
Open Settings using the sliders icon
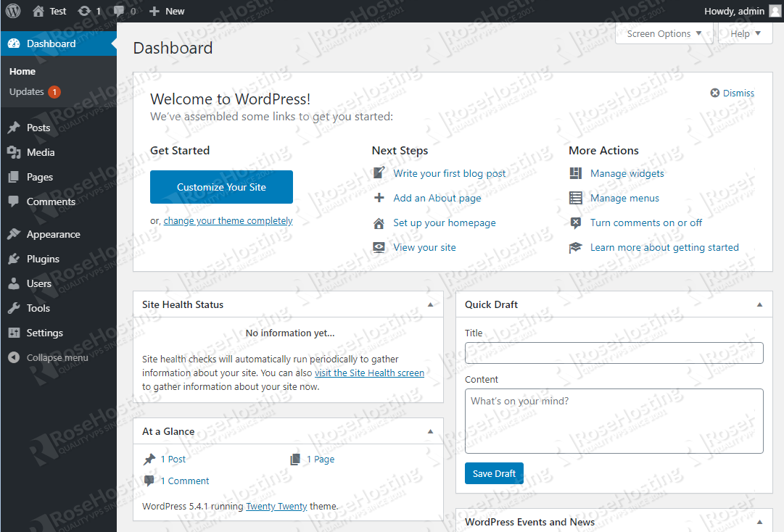point(15,332)
